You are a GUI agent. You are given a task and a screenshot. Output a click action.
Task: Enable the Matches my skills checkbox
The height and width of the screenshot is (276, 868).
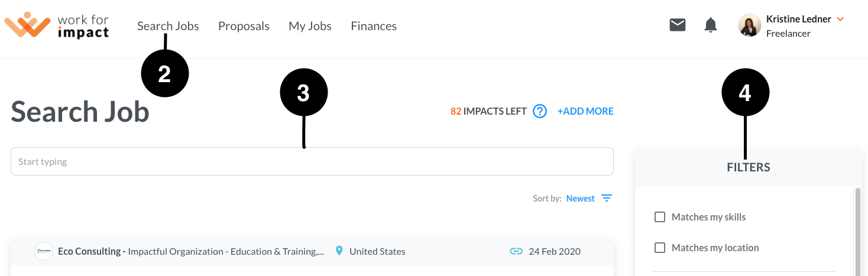click(660, 217)
